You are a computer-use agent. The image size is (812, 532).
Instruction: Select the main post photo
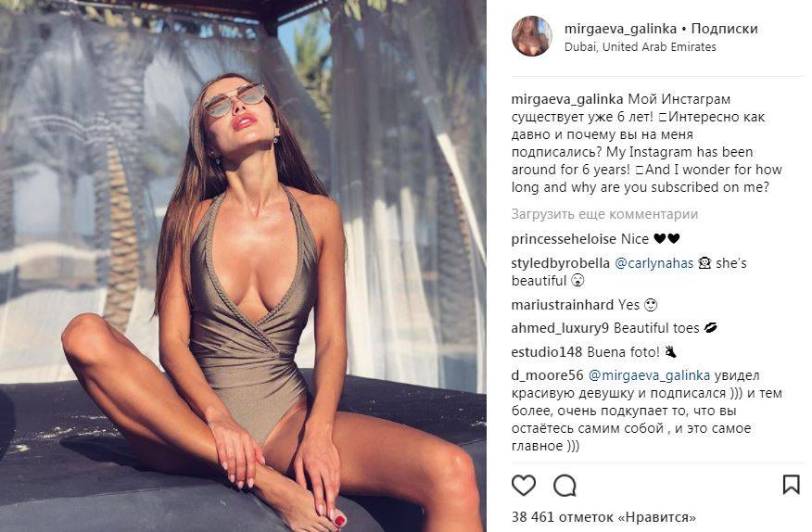(243, 266)
